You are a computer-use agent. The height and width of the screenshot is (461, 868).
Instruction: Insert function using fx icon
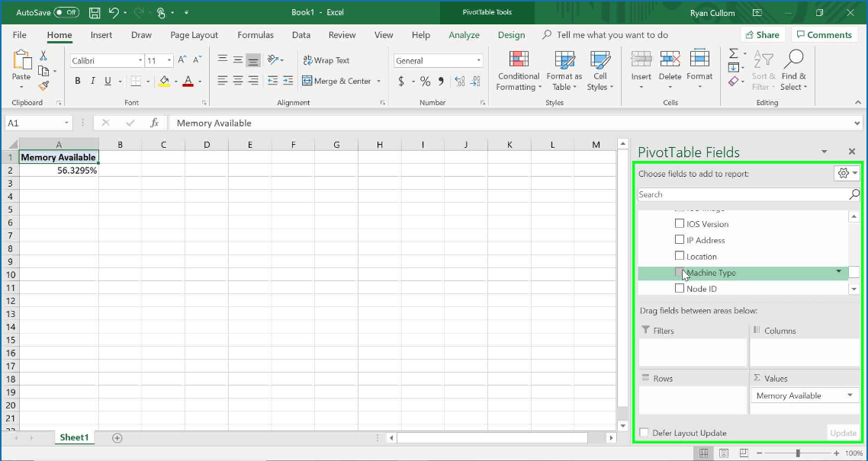pos(155,123)
